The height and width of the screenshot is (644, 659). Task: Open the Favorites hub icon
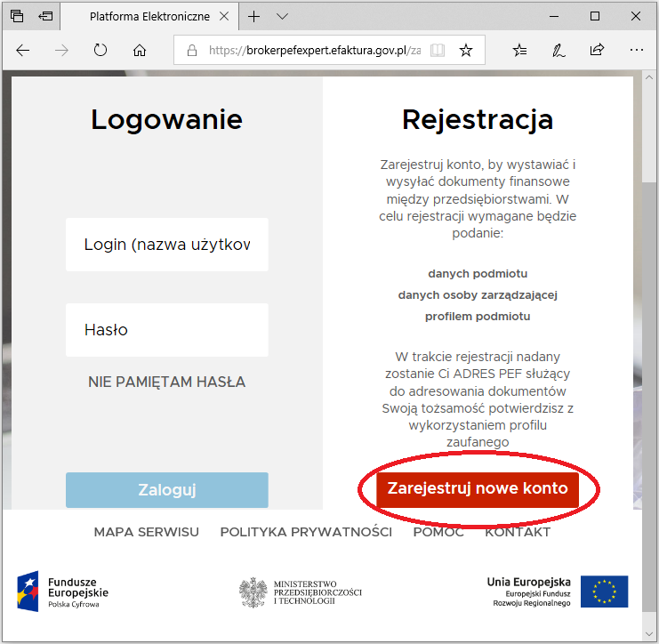coord(520,51)
